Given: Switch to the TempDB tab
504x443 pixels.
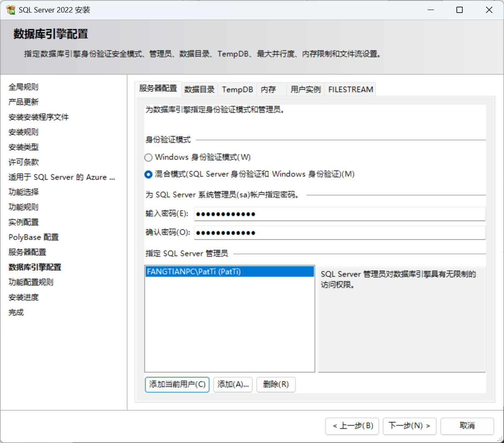Looking at the screenshot, I should tap(237, 89).
